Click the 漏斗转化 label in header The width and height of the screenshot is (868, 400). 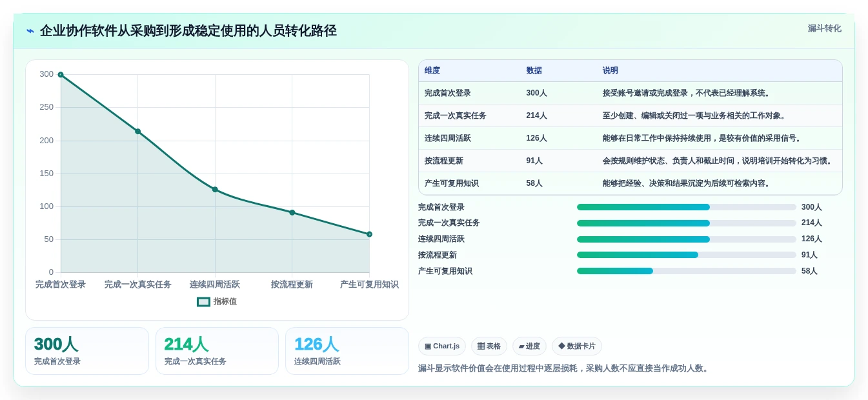[x=825, y=28]
